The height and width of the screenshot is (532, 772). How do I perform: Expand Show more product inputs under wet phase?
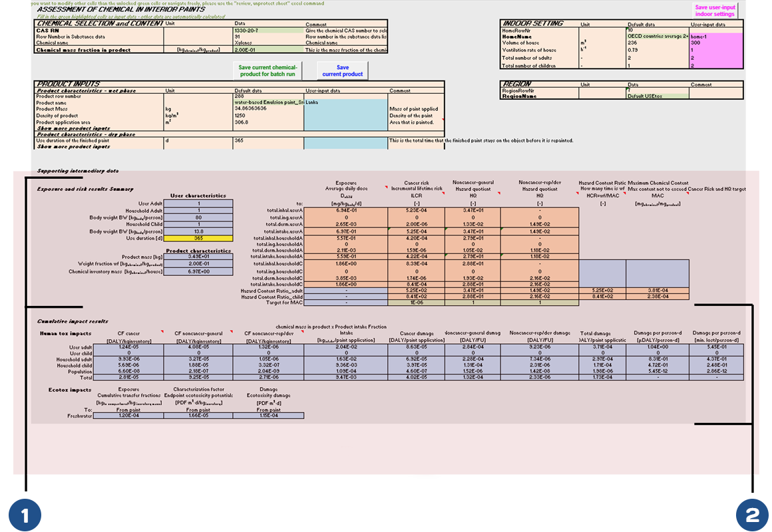tap(73, 128)
